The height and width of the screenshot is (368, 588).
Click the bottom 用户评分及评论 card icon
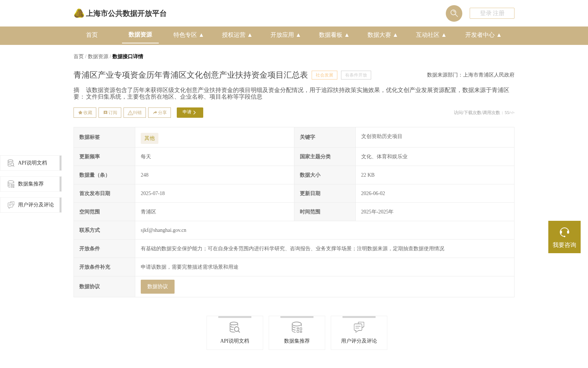point(359,327)
